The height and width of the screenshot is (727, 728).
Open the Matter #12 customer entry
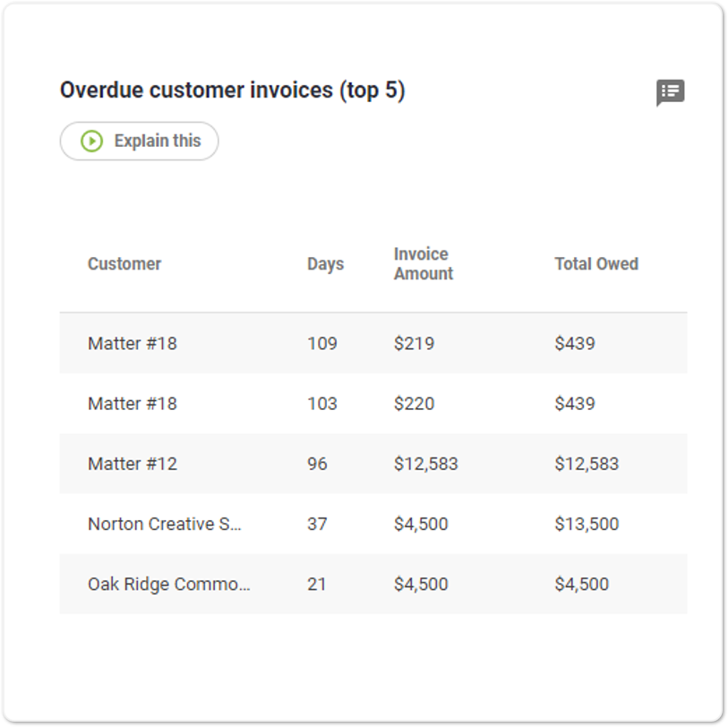133,464
